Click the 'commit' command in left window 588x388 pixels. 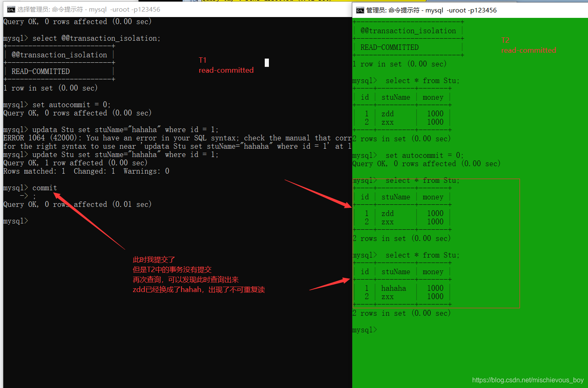click(45, 188)
